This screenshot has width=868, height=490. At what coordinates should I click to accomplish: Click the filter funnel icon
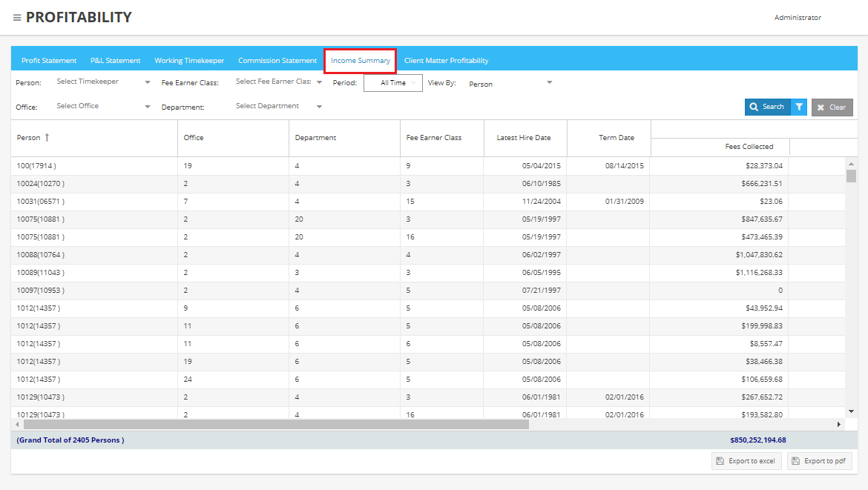[799, 107]
